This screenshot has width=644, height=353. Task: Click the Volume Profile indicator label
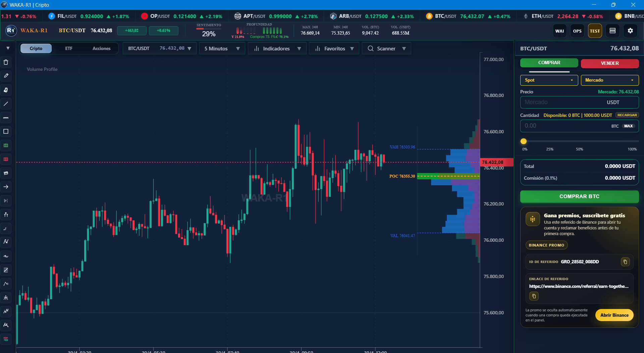(x=42, y=69)
